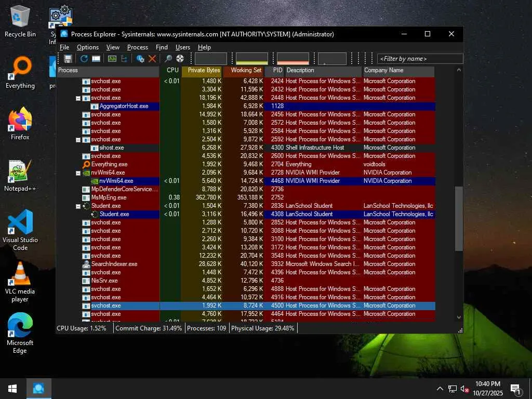
Task: Click the Refresh Now toolbar icon
Action: 84,59
